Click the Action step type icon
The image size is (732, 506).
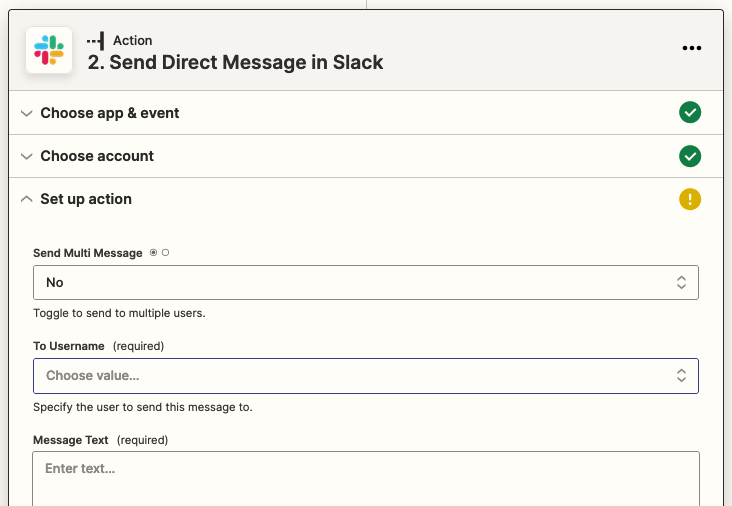95,41
